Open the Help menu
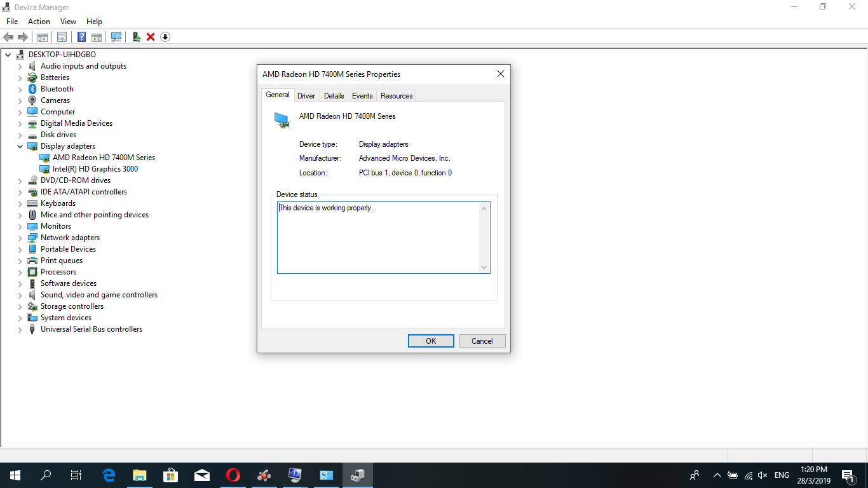The width and height of the screenshot is (868, 488). point(94,22)
